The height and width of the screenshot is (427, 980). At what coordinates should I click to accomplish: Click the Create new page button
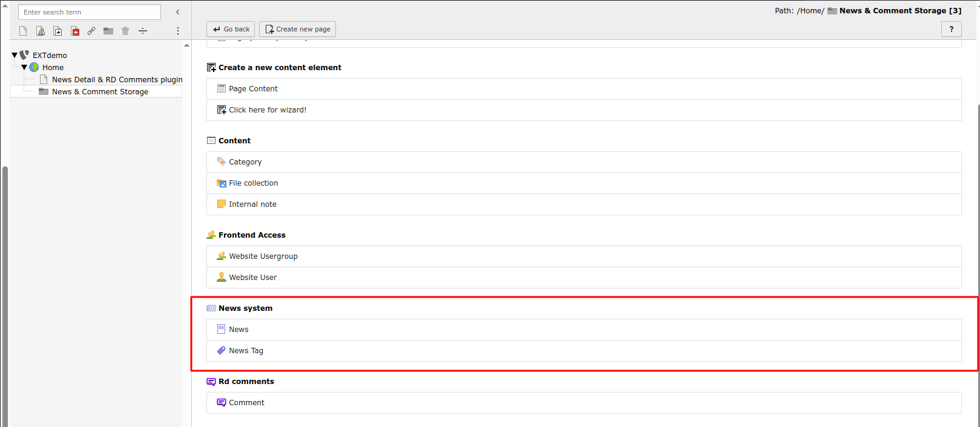[297, 29]
